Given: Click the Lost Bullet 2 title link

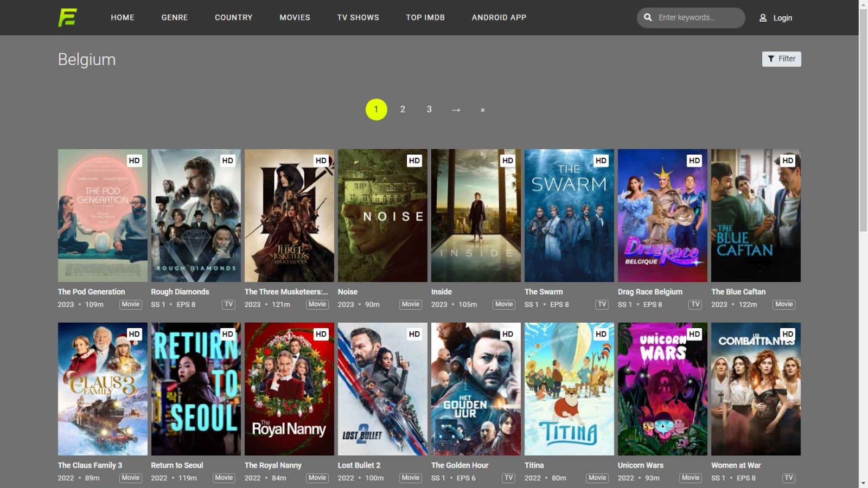Looking at the screenshot, I should pyautogui.click(x=359, y=465).
